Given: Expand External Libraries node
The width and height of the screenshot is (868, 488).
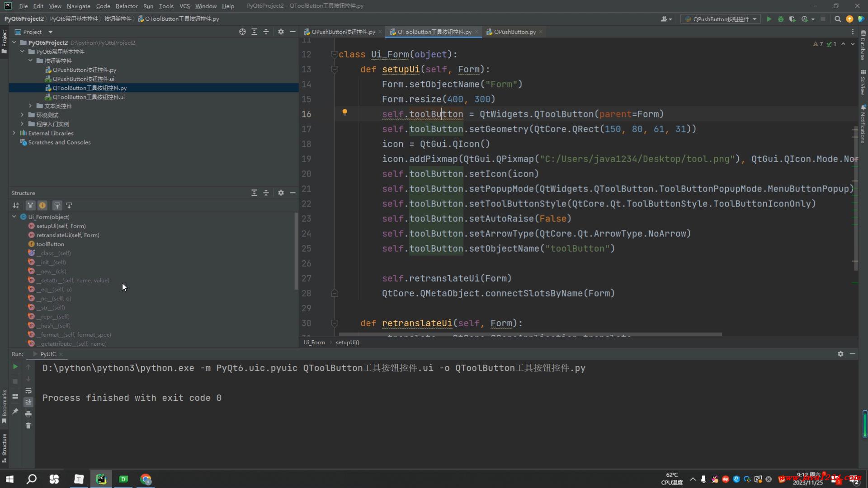Looking at the screenshot, I should 14,133.
